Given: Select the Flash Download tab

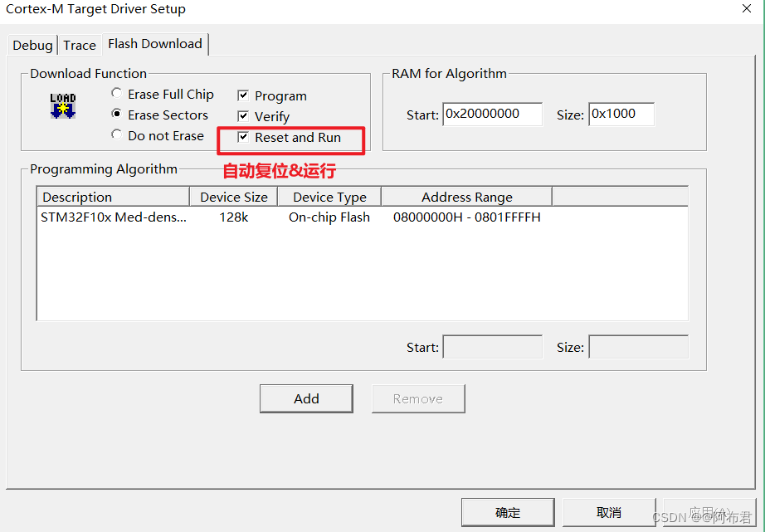Looking at the screenshot, I should [155, 44].
